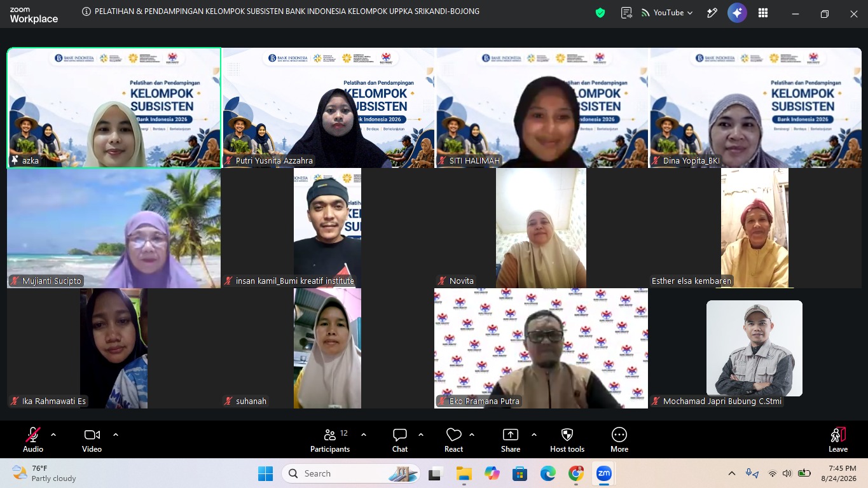Open Copilot from the taskbar
The image size is (868, 488).
point(492,473)
